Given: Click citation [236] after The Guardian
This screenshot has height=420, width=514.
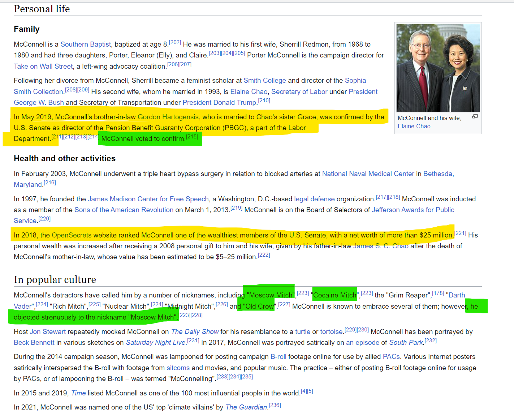Looking at the screenshot, I should [275, 405].
